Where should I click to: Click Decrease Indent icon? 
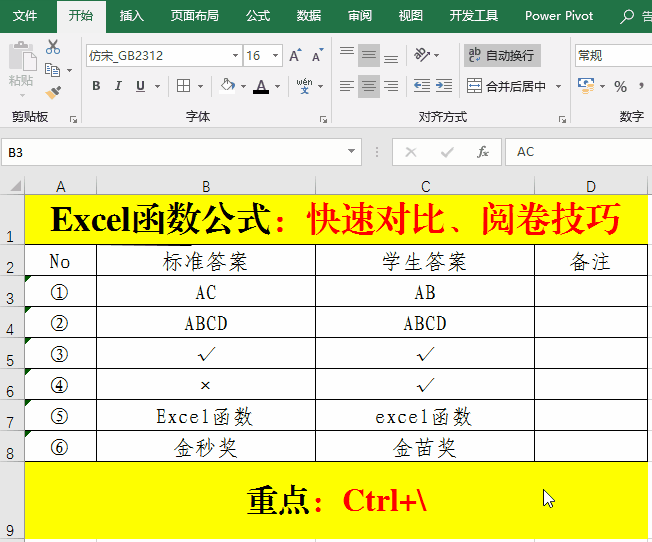point(422,86)
